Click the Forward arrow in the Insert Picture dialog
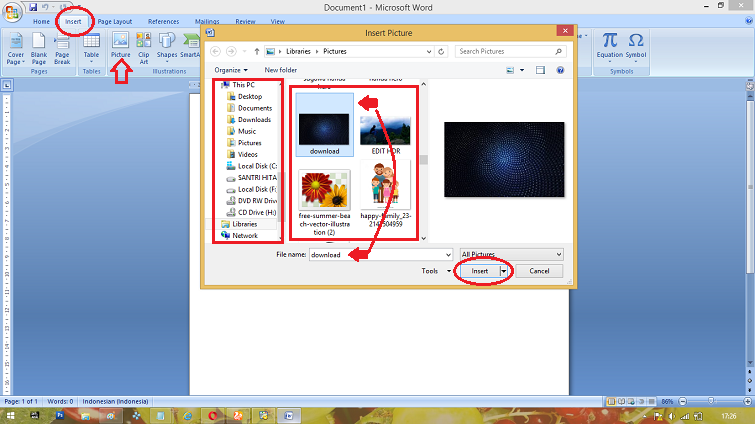 (x=231, y=51)
